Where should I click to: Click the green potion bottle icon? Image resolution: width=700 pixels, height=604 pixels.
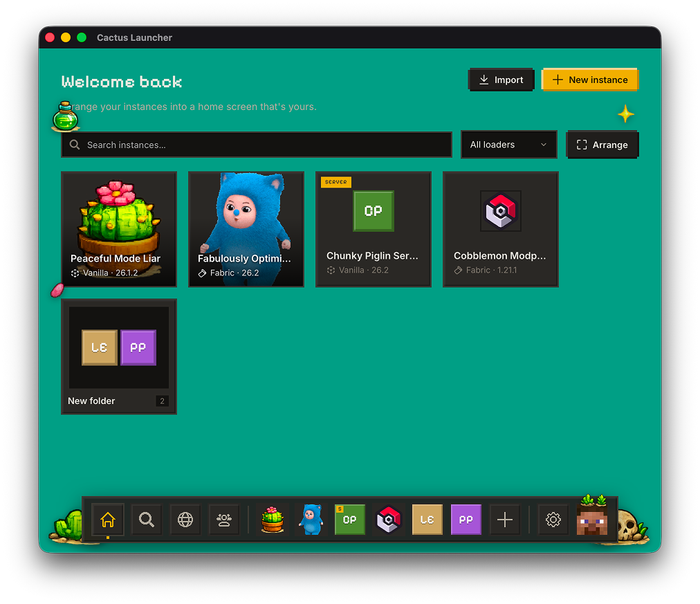tap(66, 116)
